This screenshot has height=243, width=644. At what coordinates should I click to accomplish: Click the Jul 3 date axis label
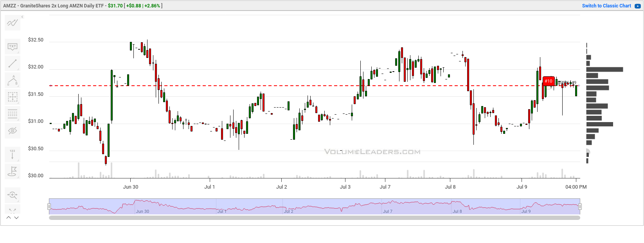point(345,187)
